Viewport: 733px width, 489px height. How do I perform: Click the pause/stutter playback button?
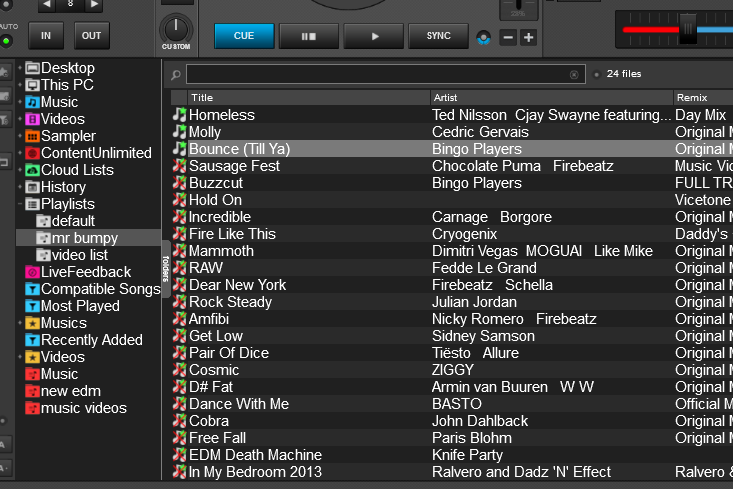pyautogui.click(x=309, y=36)
